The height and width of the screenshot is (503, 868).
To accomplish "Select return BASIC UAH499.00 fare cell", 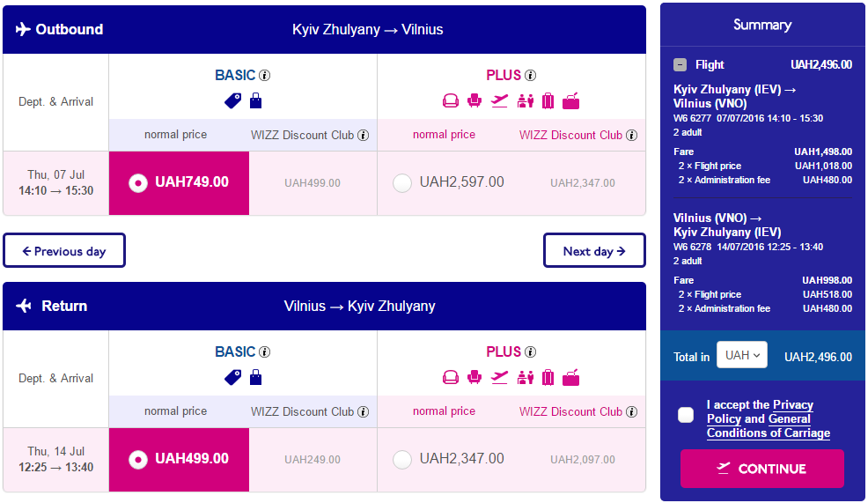I will coord(179,459).
